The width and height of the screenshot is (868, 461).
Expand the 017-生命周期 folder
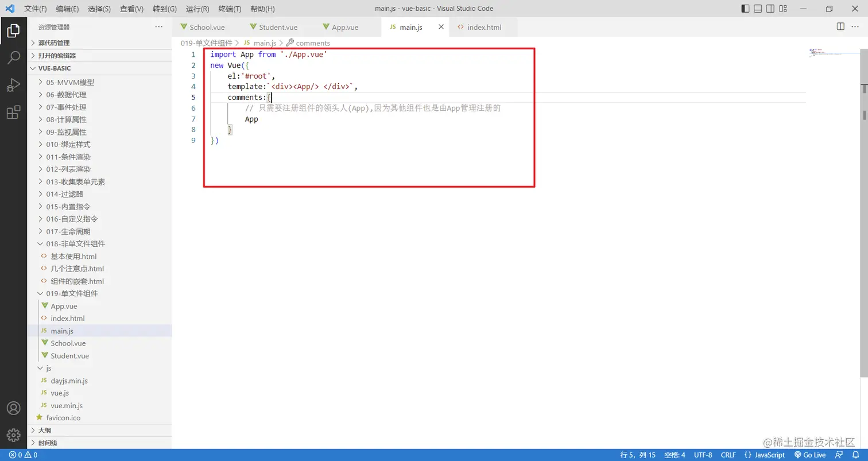[99, 231]
